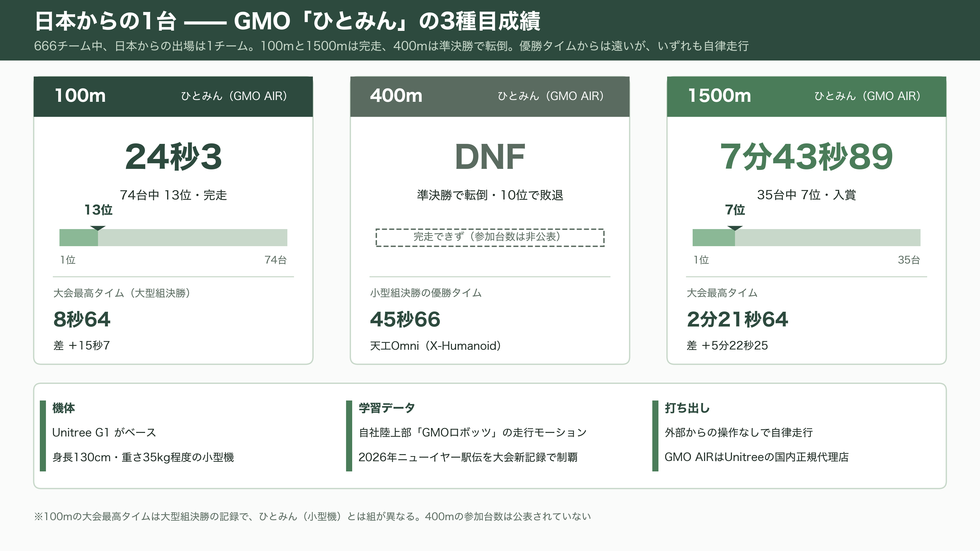The width and height of the screenshot is (980, 551).
Task: Click the 打ち出し section heading
Action: tap(687, 408)
